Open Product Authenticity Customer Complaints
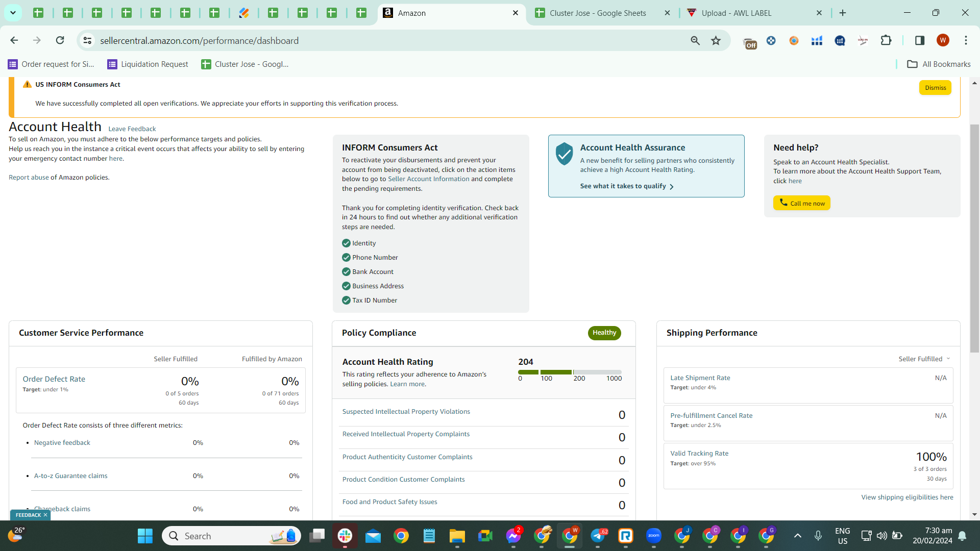The image size is (980, 551). point(407,457)
